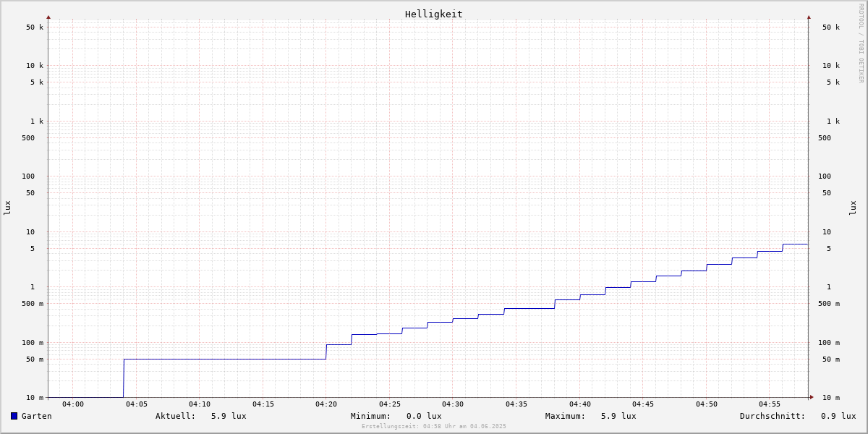Click the 04:10 time axis label

[200, 404]
